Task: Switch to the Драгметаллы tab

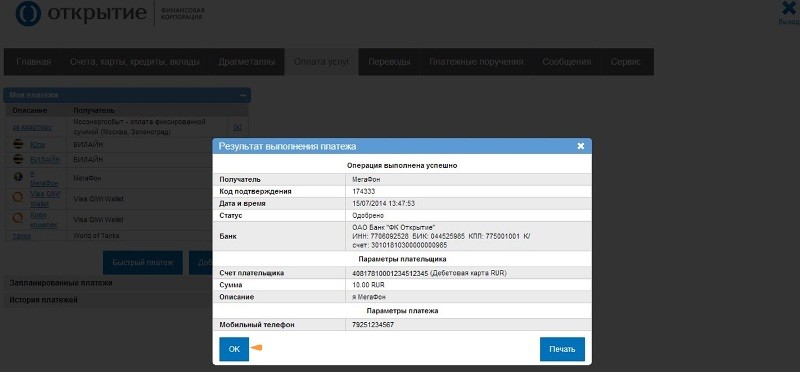Action: click(247, 62)
